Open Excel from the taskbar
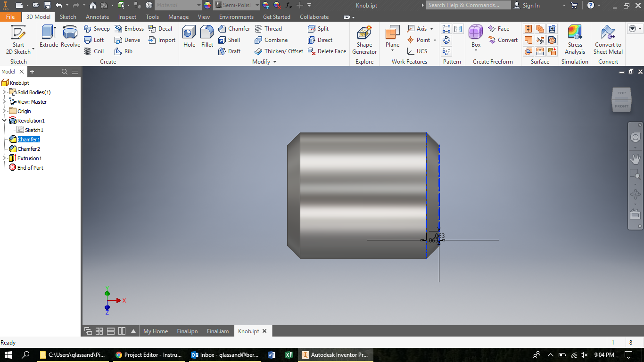644x362 pixels. [289, 355]
